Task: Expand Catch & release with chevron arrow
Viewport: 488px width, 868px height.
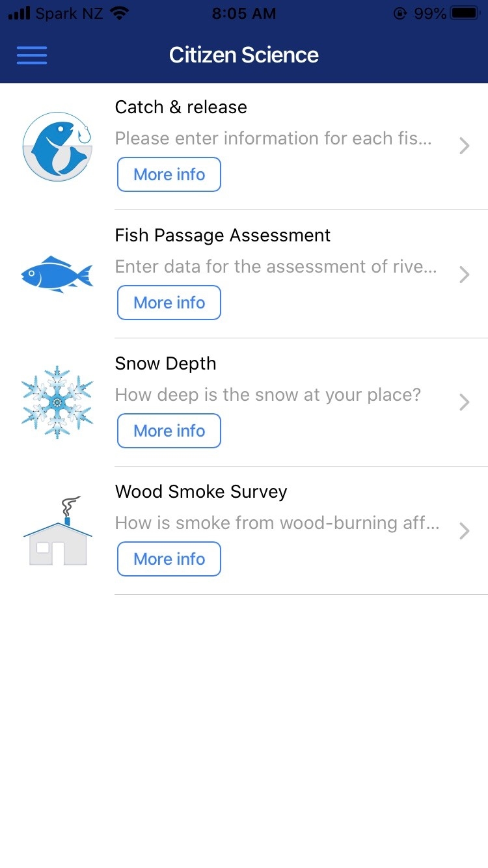Action: (464, 146)
